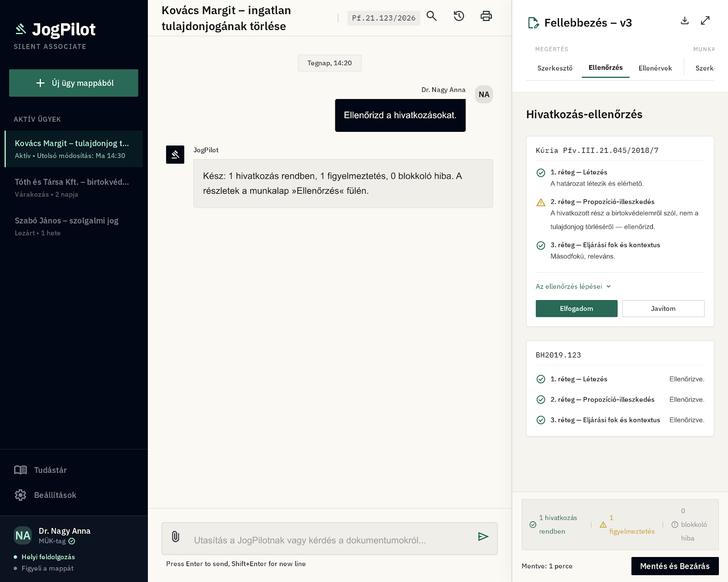Click the Hivatkozás-ellenőrzés heading
Screen dimensions: 728x582
[584, 115]
